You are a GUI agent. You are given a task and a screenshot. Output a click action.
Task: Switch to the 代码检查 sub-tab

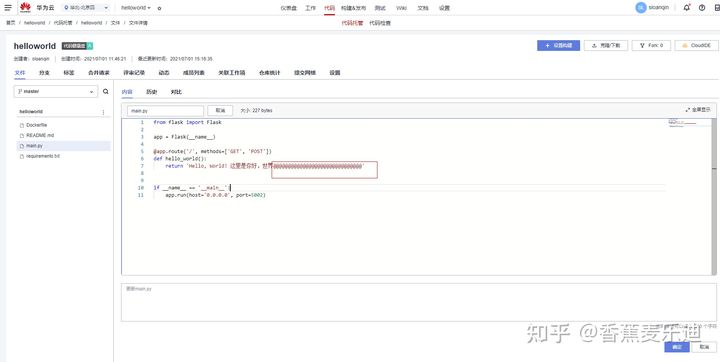pos(380,23)
